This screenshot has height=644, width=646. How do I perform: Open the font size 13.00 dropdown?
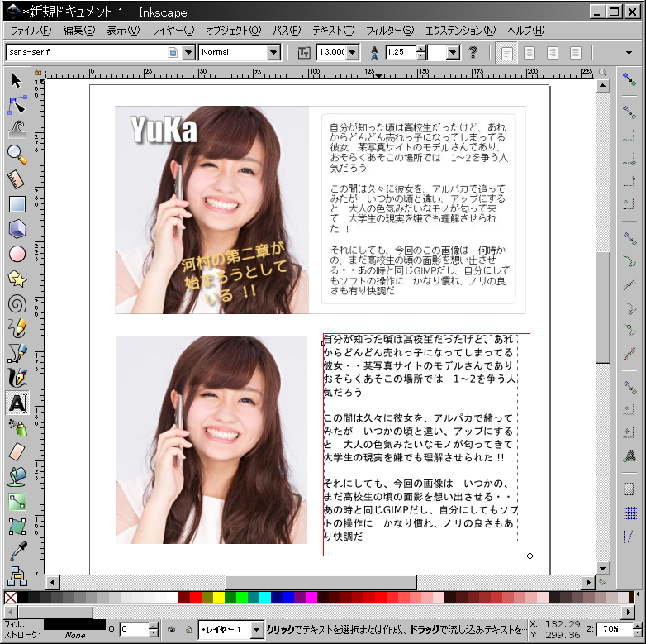[x=352, y=52]
